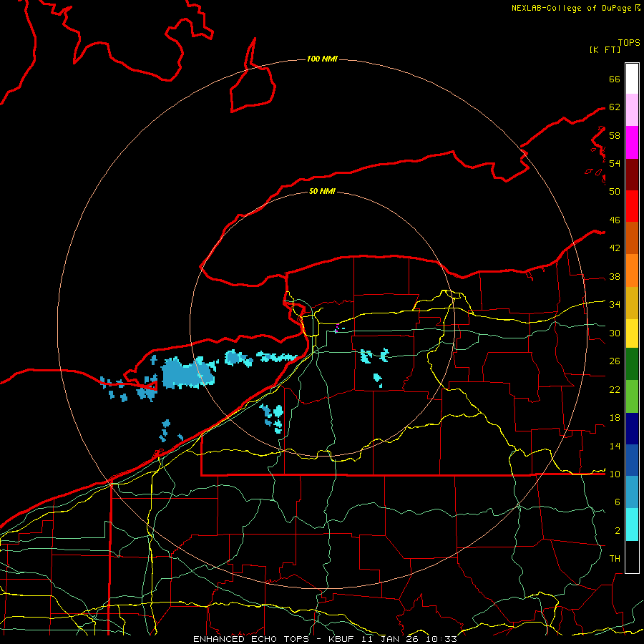Click the legend value 14

pos(615,446)
